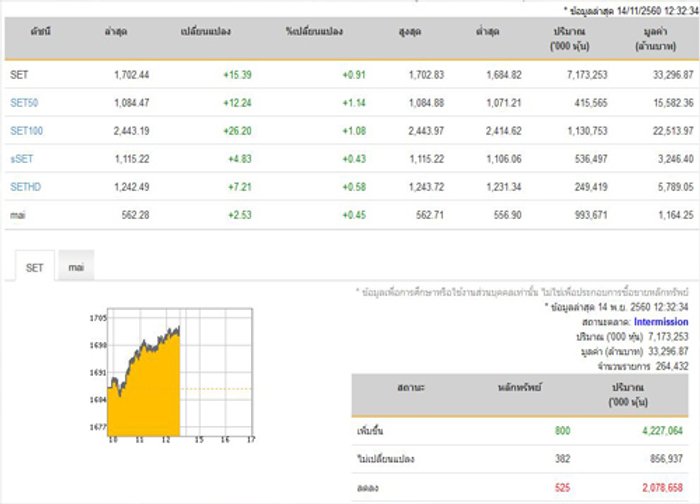This screenshot has height=504, width=700.
Task: Open the SET100 index link
Action: pos(26,131)
